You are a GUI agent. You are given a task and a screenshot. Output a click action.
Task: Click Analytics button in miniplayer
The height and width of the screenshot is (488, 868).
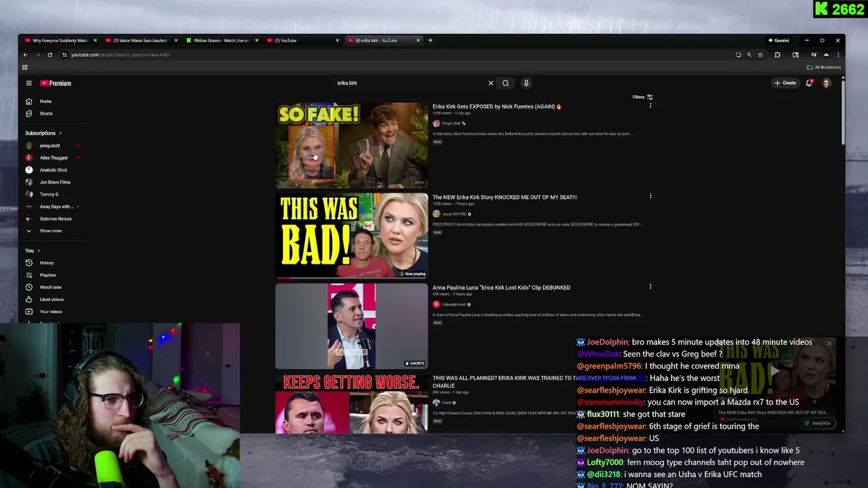[x=818, y=423]
